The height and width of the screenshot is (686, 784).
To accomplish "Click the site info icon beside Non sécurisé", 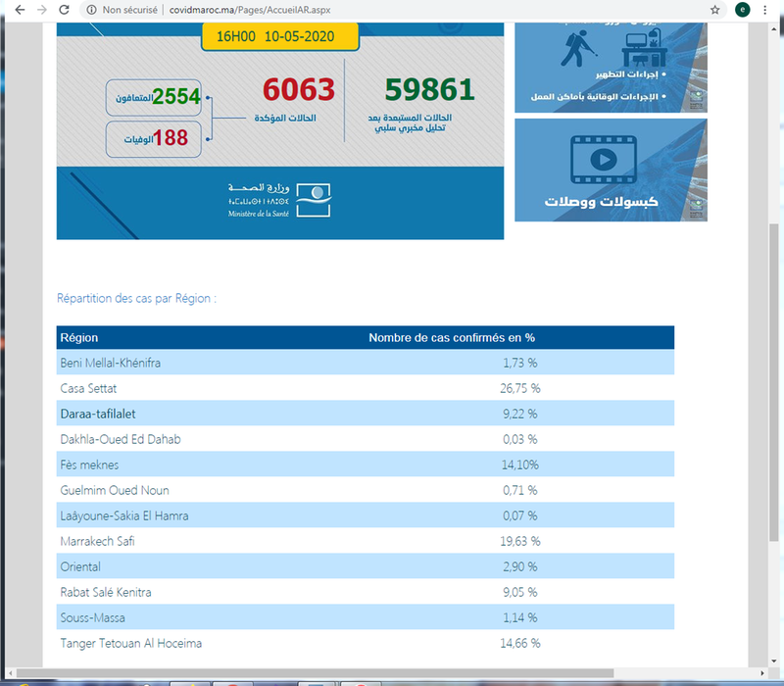I will 91,9.
